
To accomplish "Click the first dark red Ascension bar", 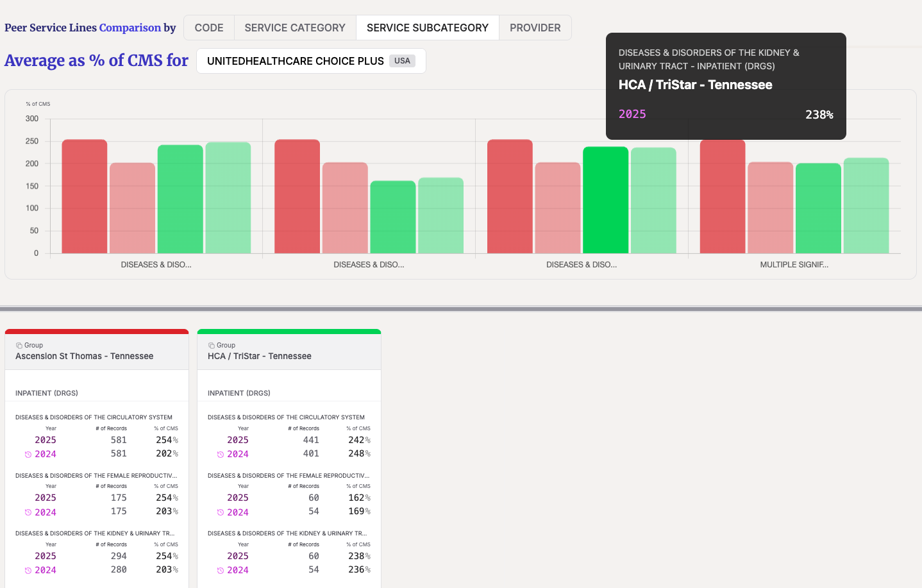I will tap(85, 196).
